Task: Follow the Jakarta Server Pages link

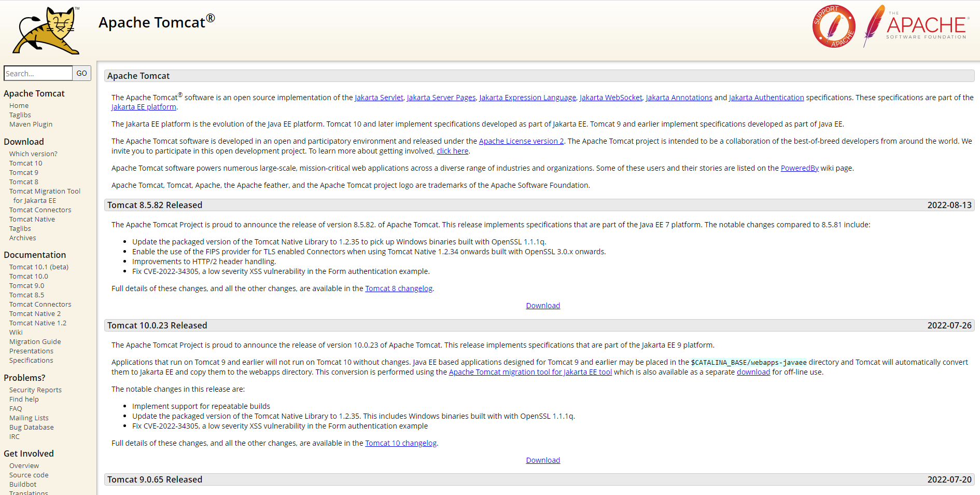Action: click(x=441, y=98)
